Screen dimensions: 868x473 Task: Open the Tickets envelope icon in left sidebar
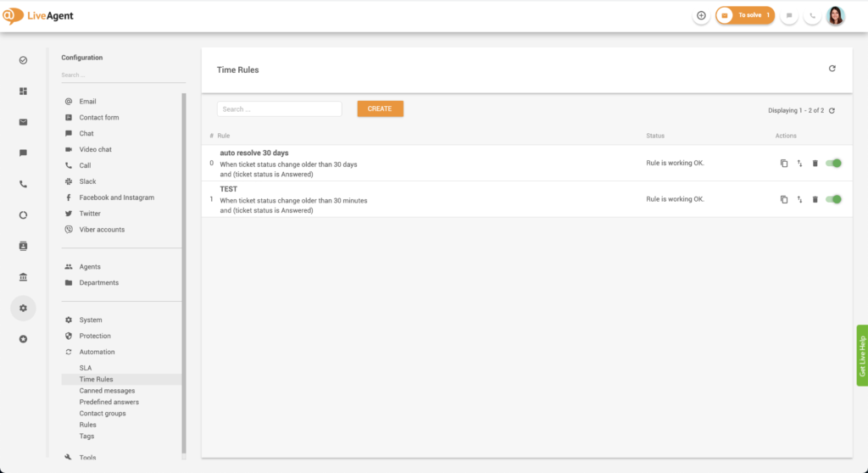pos(23,122)
